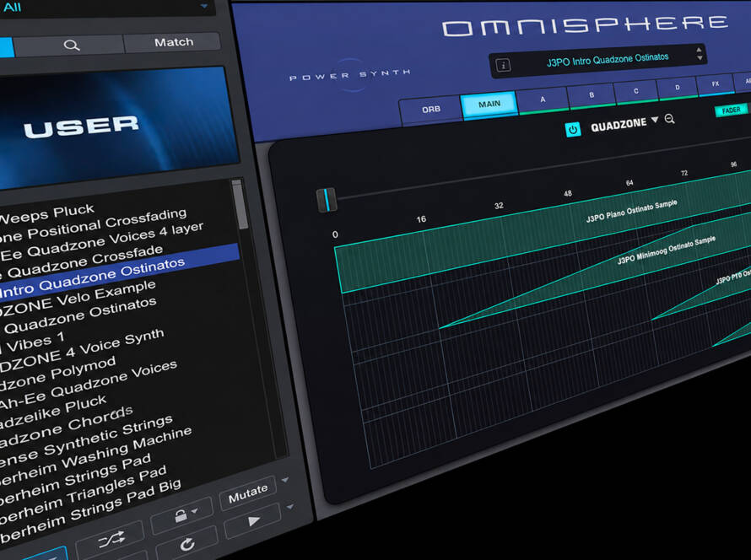Step patch with up/down arrows
Image resolution: width=751 pixels, height=560 pixels.
click(x=700, y=54)
